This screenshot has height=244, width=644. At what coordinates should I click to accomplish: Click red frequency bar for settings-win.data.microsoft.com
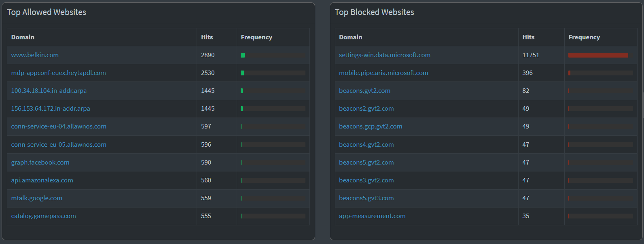(598, 55)
